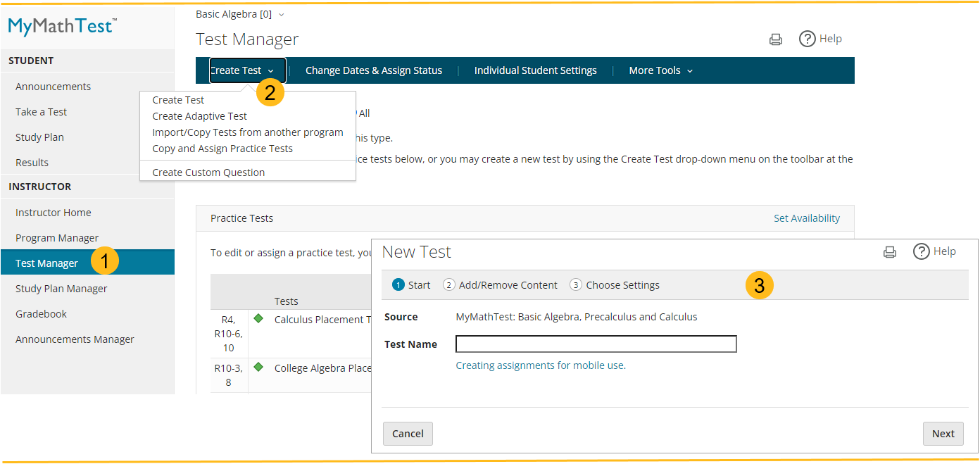Click the Cancel button in New Test

click(408, 434)
